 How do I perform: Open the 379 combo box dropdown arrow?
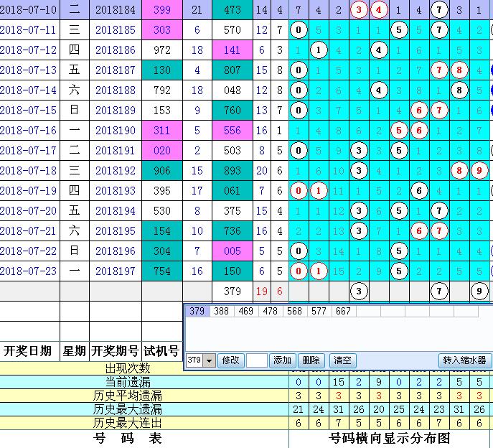coord(209,360)
